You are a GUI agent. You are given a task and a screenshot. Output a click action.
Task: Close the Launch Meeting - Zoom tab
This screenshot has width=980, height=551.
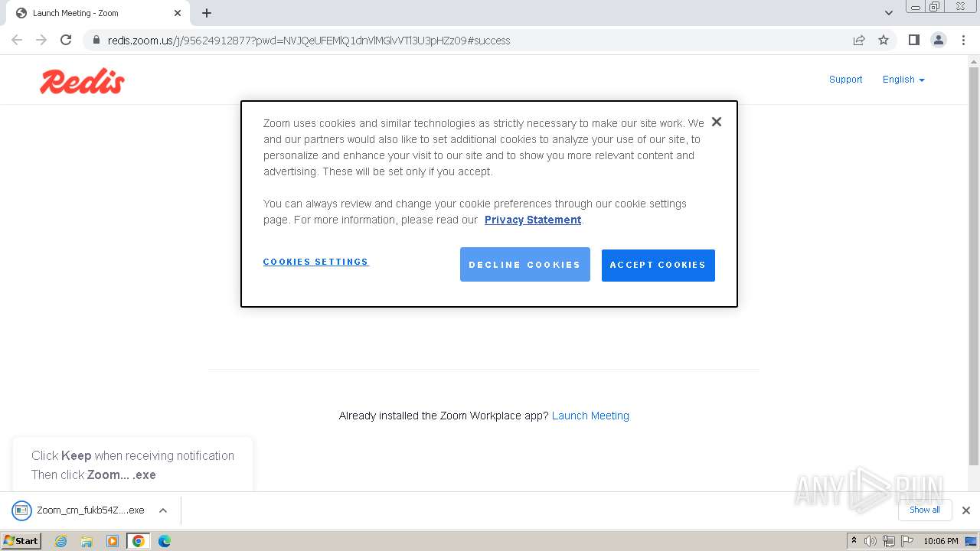178,13
